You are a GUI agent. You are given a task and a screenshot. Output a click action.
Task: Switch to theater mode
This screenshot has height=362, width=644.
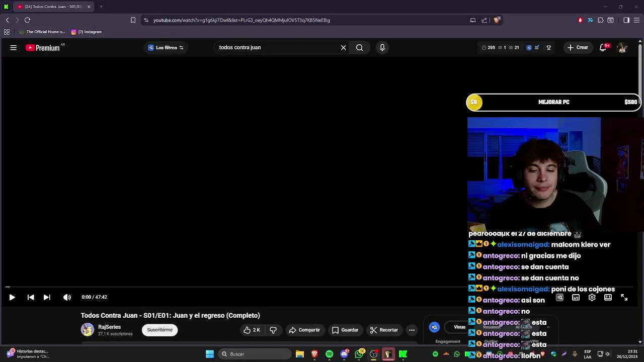pos(608,298)
